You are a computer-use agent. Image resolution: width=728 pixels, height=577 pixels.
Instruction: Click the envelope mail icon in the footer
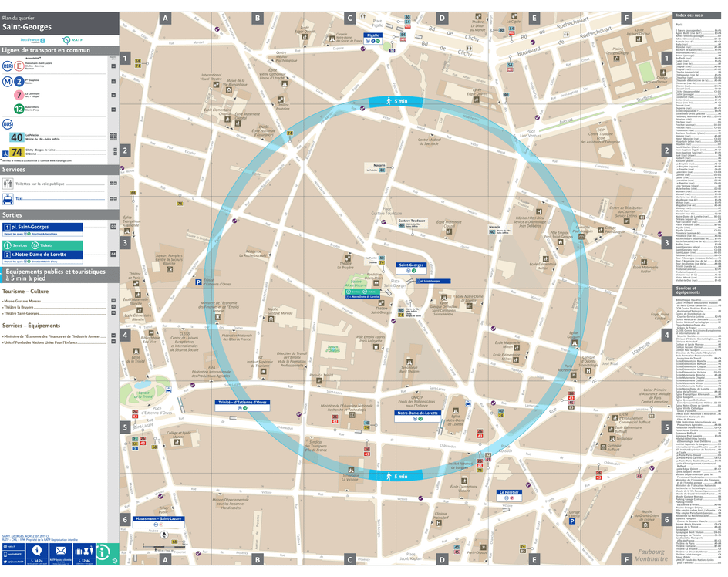[x=61, y=551]
